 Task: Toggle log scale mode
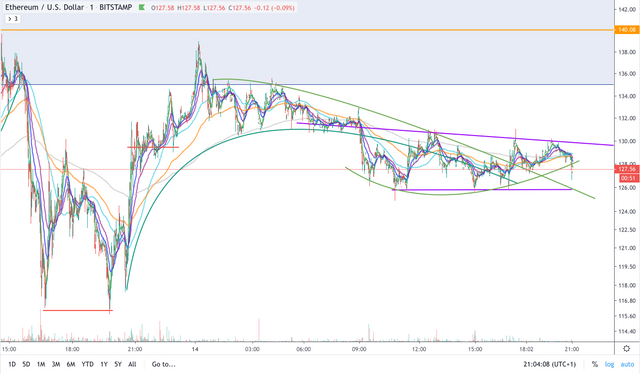(609, 364)
